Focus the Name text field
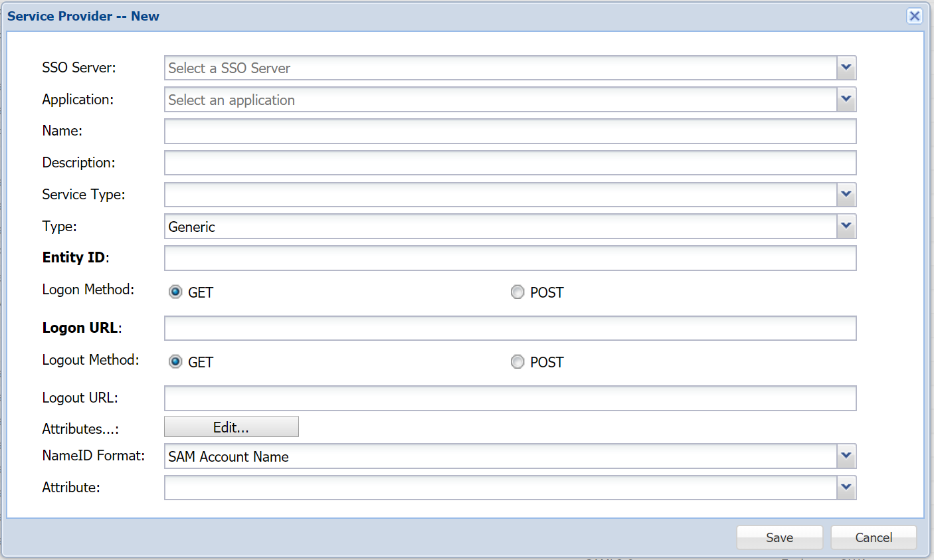This screenshot has height=560, width=934. click(x=510, y=132)
